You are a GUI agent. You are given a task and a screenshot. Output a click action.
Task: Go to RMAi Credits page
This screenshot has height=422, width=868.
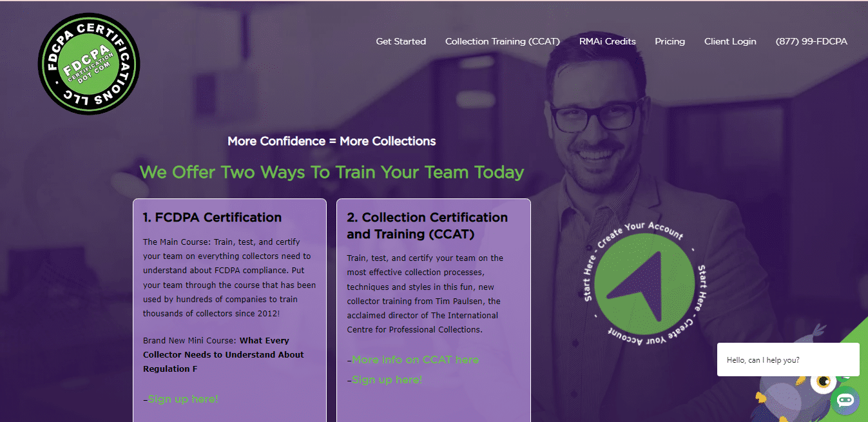607,41
